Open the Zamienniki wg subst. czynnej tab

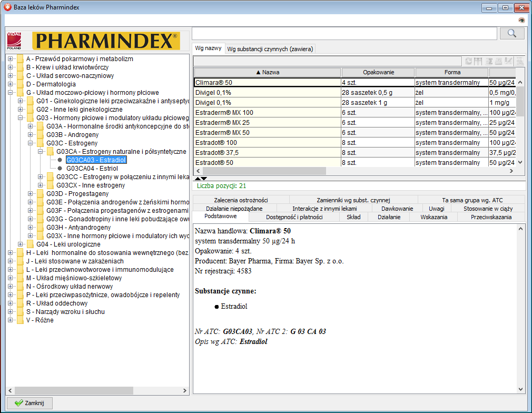pos(353,200)
